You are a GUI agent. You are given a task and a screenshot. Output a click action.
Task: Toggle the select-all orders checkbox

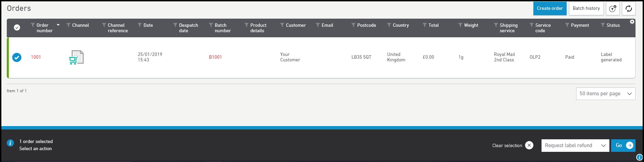[17, 27]
